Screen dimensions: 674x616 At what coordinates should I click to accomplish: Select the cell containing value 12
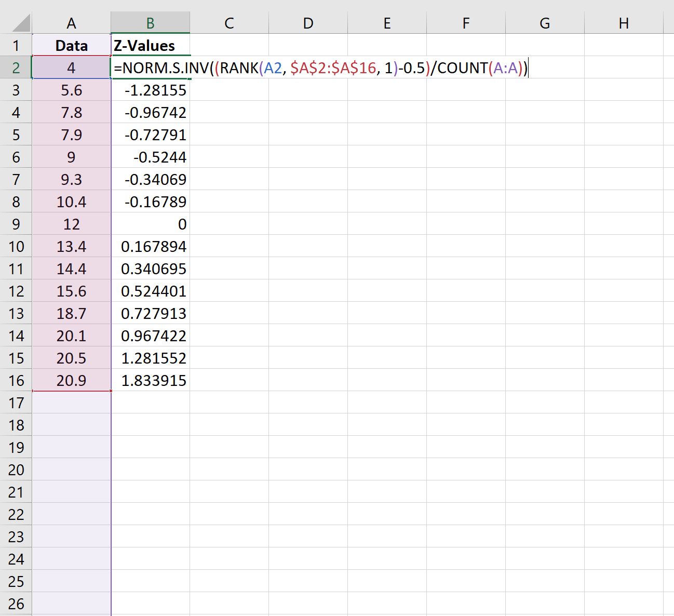pos(71,224)
